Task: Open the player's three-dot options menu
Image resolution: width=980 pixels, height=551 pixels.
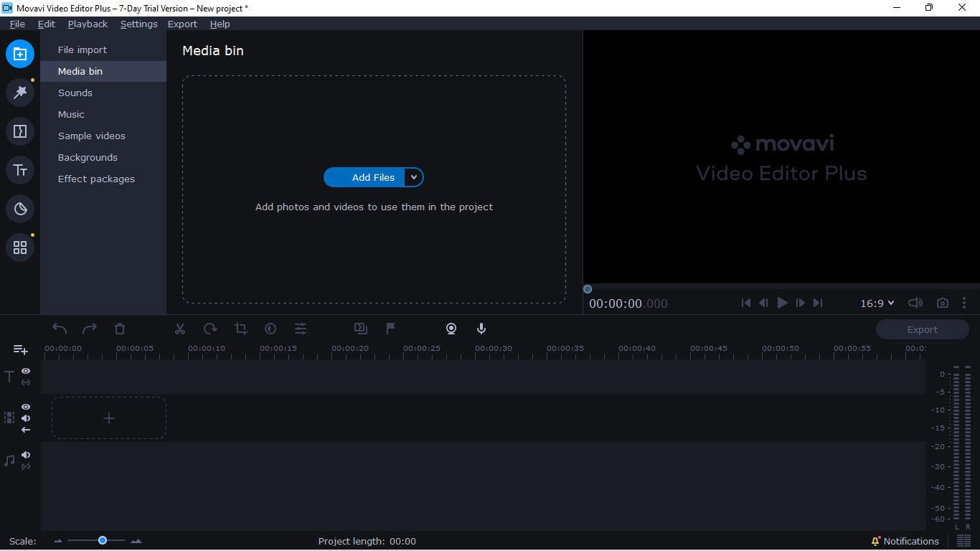Action: 964,303
